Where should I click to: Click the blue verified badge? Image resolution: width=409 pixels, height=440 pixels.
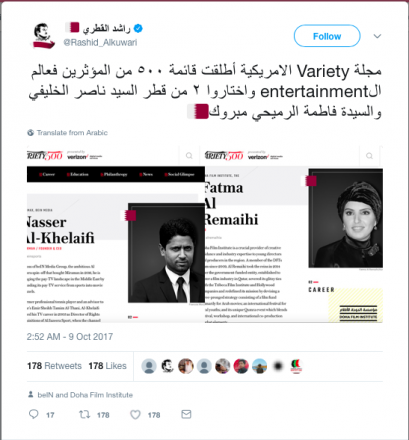tap(138, 28)
